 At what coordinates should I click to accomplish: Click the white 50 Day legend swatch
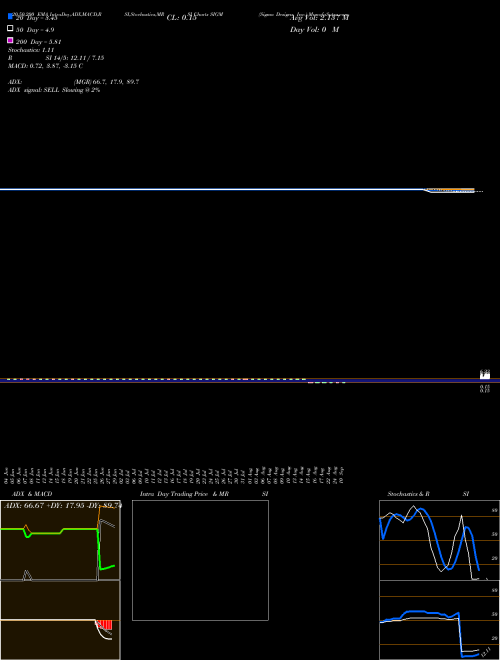click(x=10, y=28)
